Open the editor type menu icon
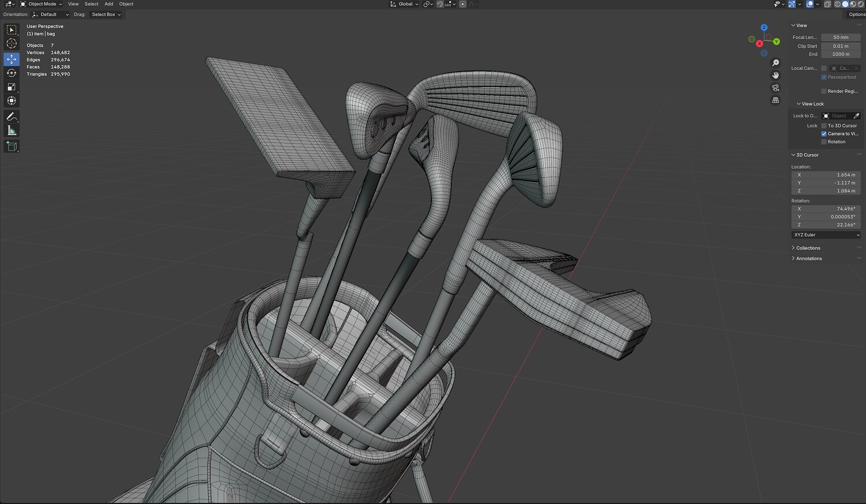The image size is (866, 504). point(9,4)
